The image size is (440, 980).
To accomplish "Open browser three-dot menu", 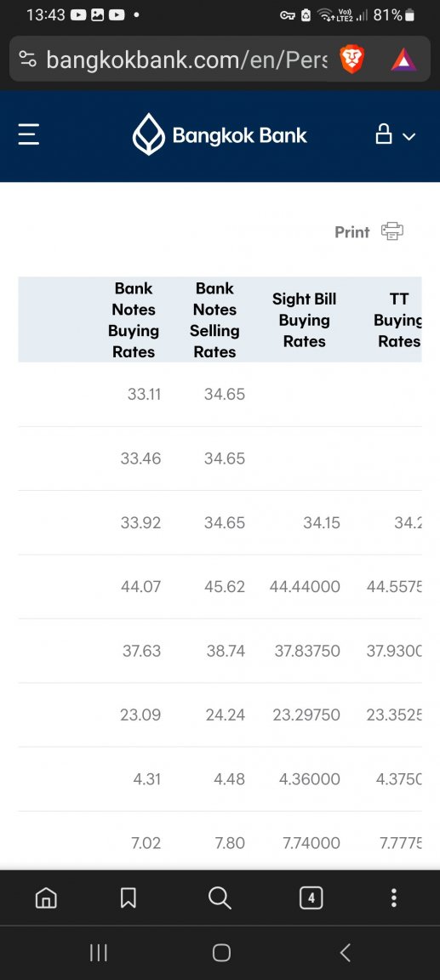I will (393, 898).
